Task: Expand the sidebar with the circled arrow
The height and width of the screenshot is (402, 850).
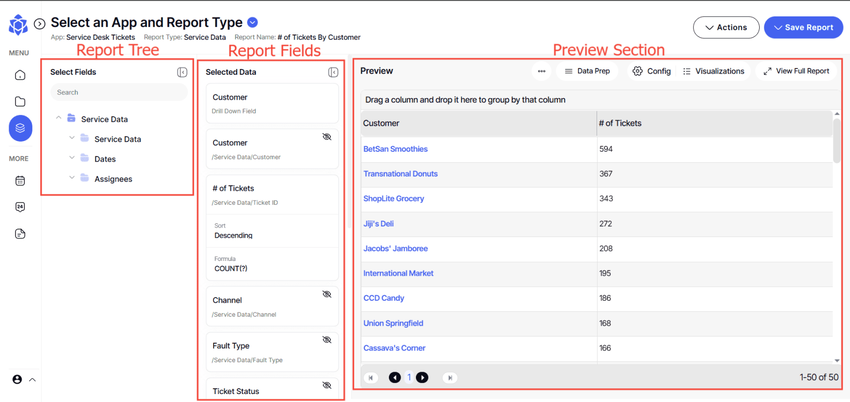Action: click(x=39, y=24)
